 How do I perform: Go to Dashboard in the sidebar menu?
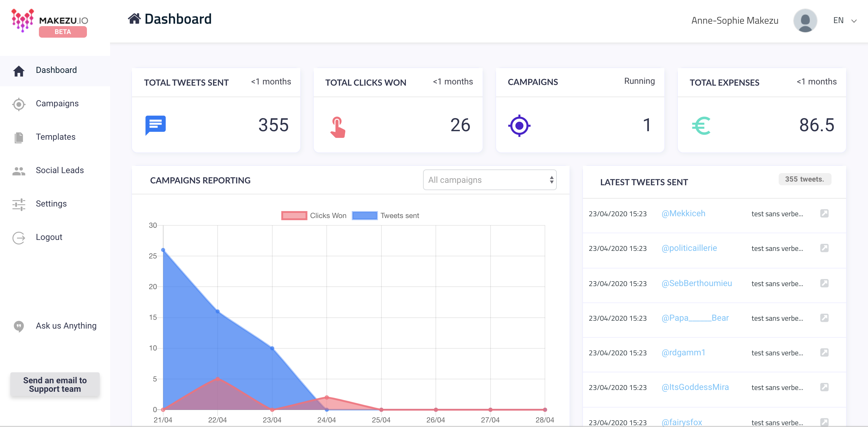56,70
